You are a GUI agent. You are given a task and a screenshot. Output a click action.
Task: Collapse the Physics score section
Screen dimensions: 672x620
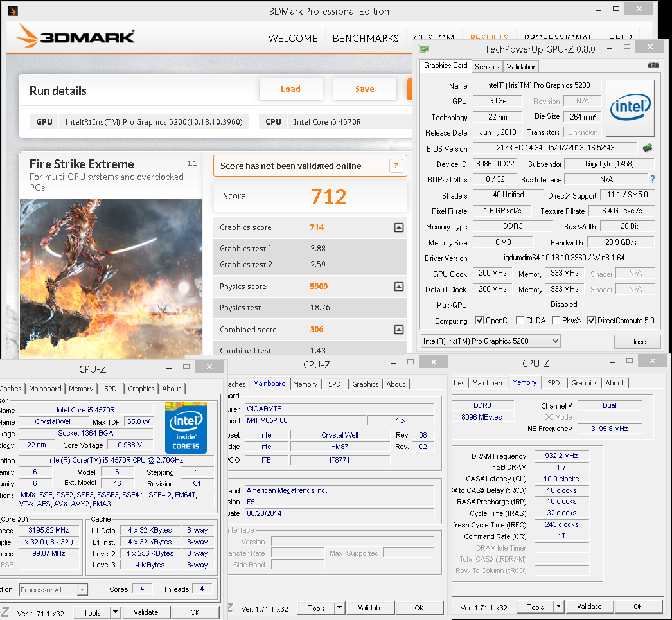point(398,287)
